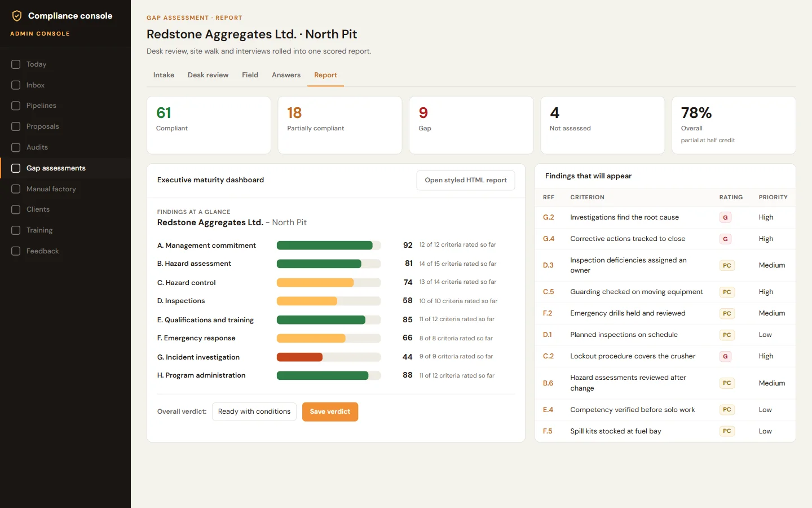Click the Feedback icon in the sidebar
The image size is (812, 508).
16,251
